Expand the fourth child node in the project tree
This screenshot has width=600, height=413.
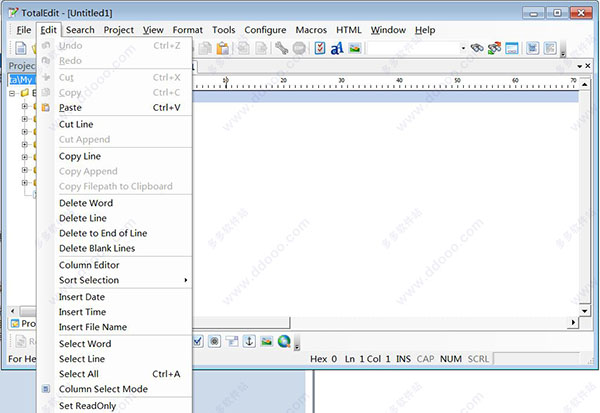click(24, 144)
